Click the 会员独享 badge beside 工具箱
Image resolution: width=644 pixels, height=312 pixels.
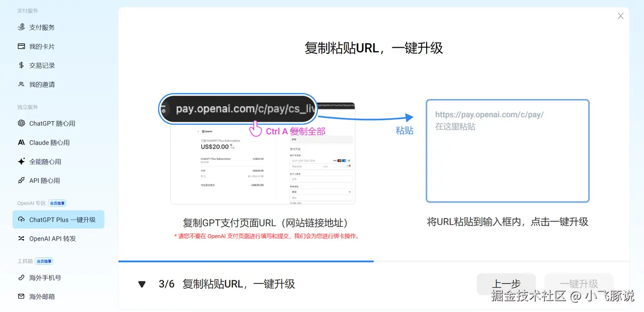coord(44,261)
